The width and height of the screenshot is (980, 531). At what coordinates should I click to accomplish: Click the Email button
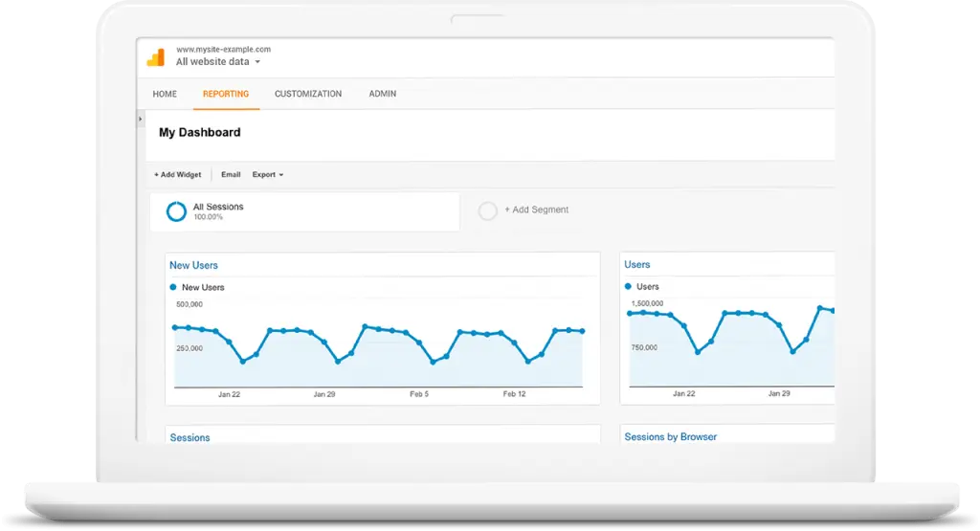coord(231,175)
